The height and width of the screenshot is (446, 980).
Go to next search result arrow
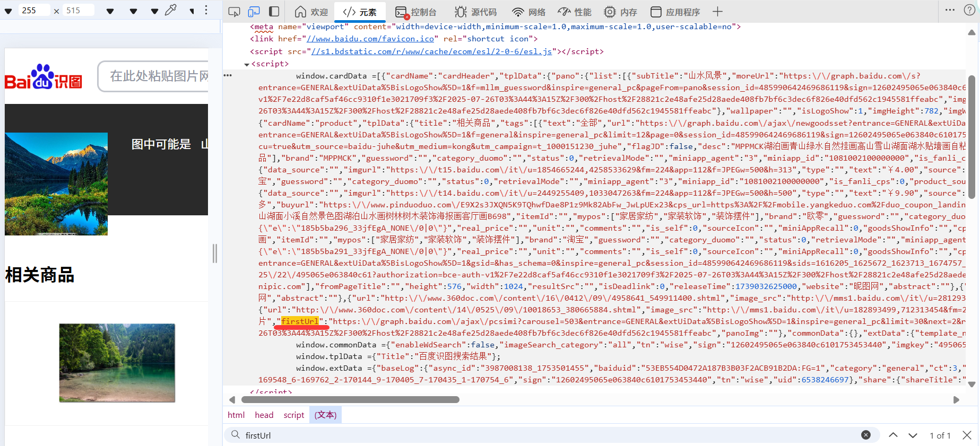click(x=913, y=435)
